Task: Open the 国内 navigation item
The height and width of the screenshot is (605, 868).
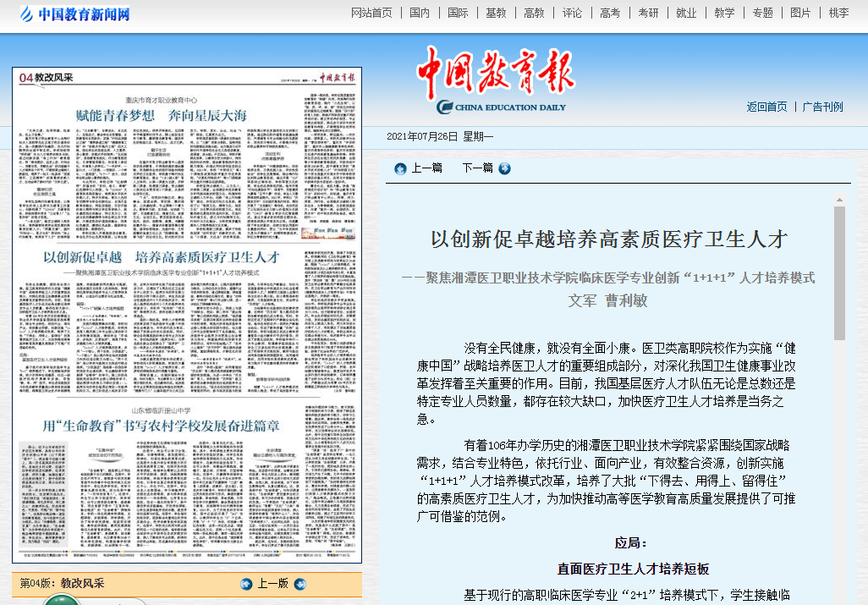Action: pos(420,13)
